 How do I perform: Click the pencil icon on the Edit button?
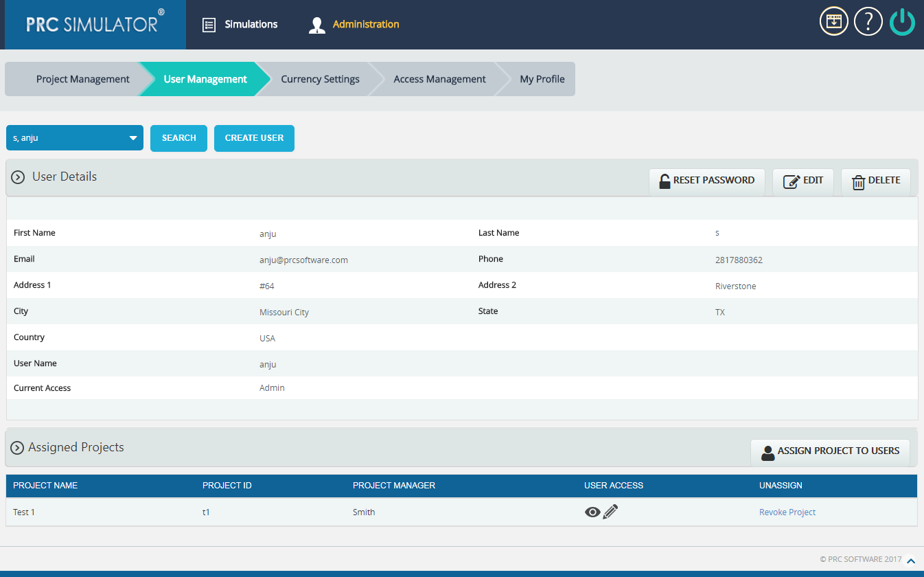pos(790,180)
